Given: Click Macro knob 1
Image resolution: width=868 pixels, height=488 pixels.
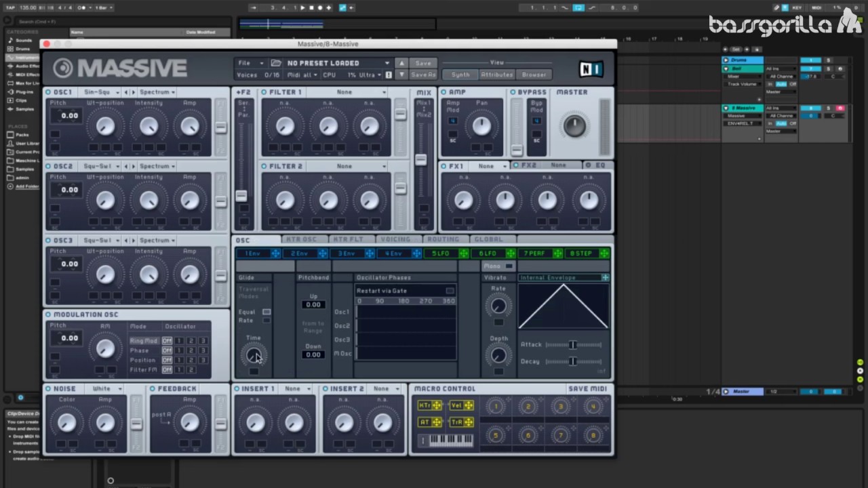Looking at the screenshot, I should [x=496, y=407].
